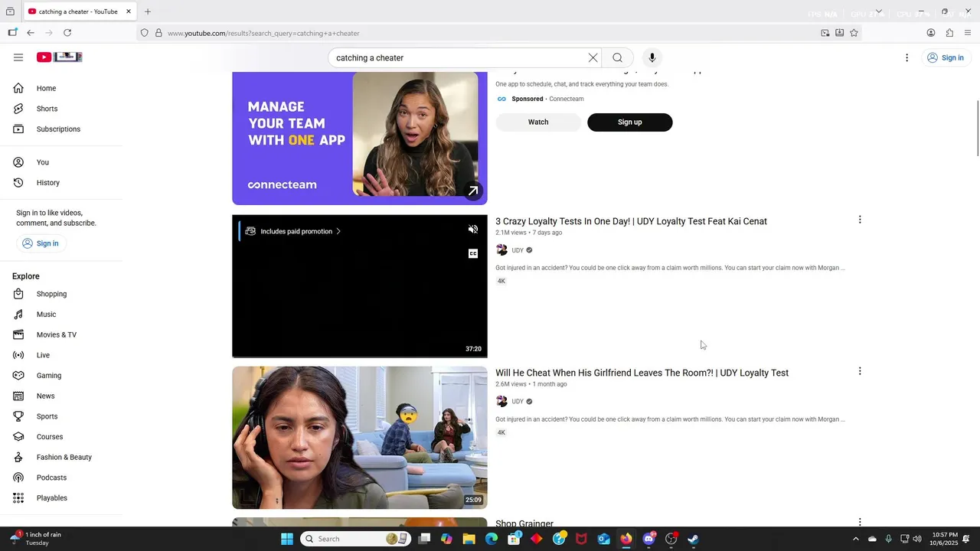Click the magnifier search button
Screen dimensions: 980x551
[x=617, y=57]
